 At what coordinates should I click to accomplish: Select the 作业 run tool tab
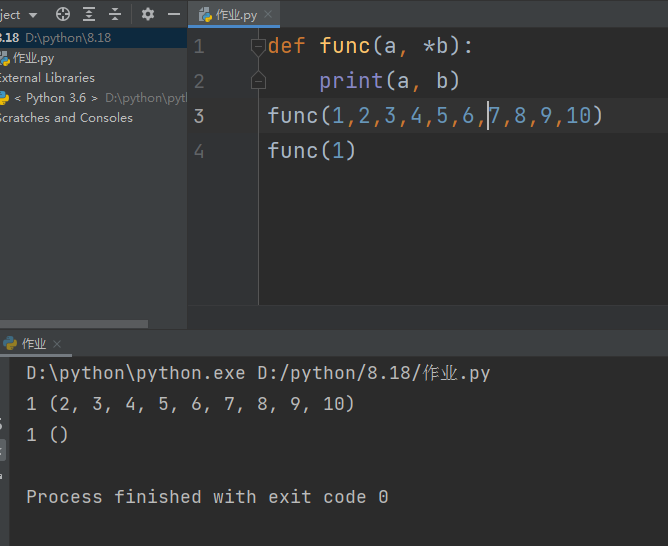click(33, 343)
